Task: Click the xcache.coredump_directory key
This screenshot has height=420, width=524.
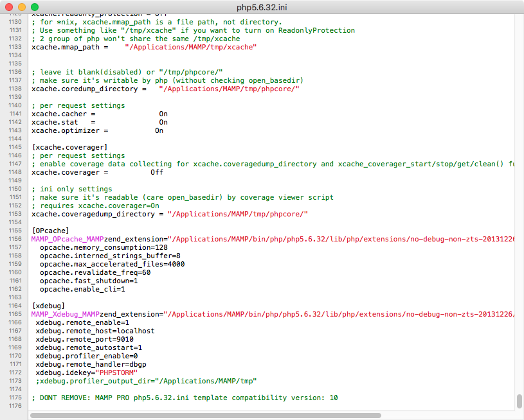Action: (85, 89)
